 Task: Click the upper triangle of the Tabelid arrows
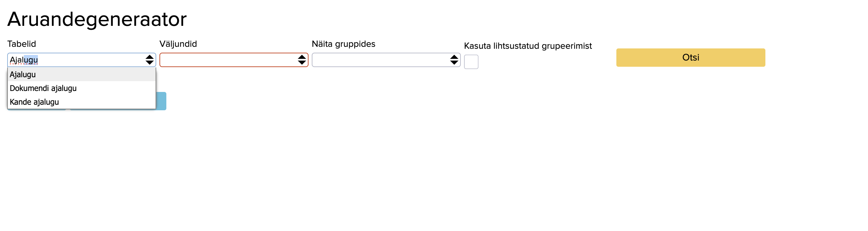coord(149,57)
